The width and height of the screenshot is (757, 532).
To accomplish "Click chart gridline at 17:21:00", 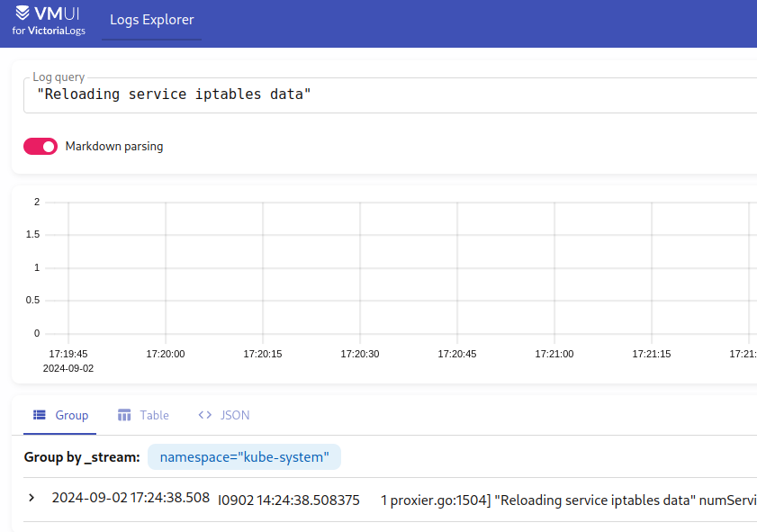I will click(554, 268).
